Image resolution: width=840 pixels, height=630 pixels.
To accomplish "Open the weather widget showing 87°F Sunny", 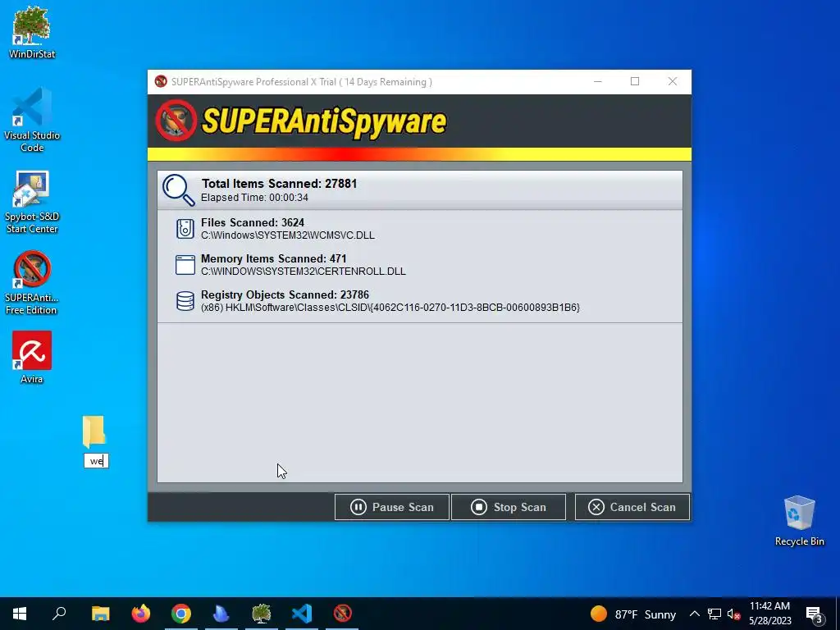I will (632, 614).
